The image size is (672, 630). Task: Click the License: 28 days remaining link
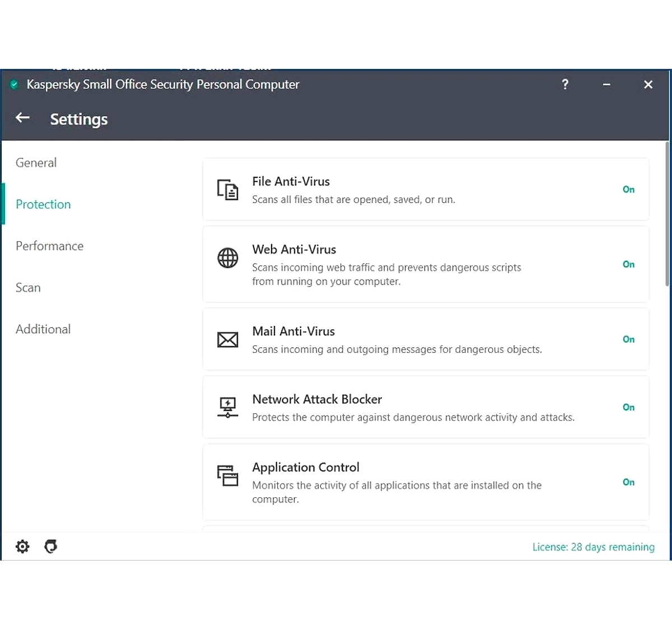593,547
